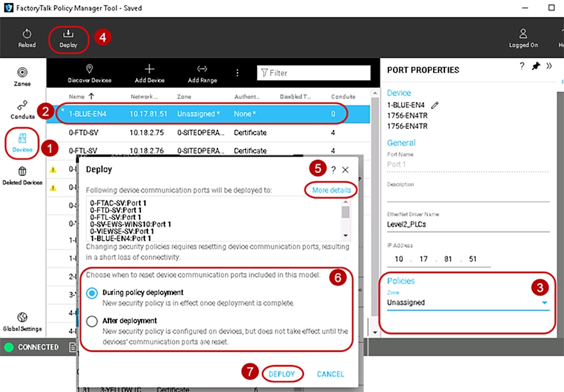Screen dimensions: 564x392
Task: Select During policy deployment radio option
Action: [91, 293]
